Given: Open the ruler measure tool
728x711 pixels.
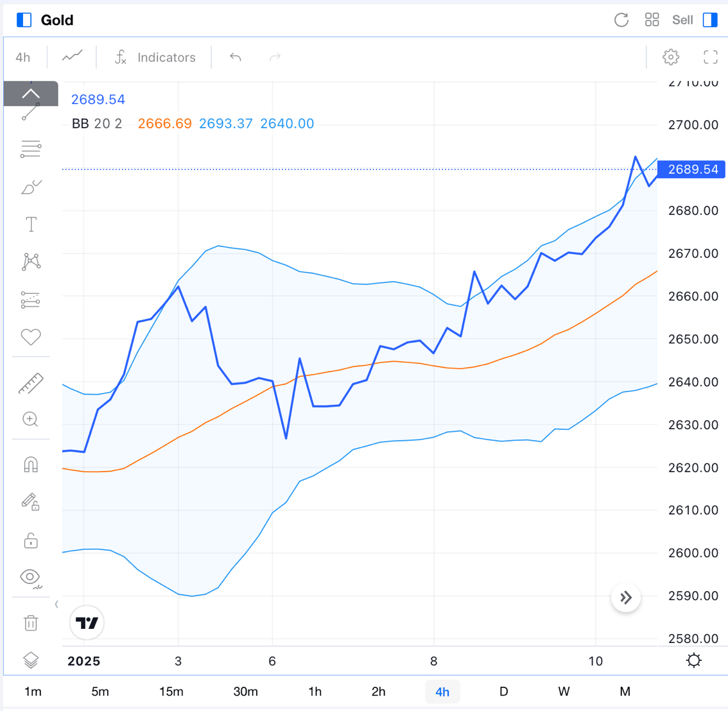Looking at the screenshot, I should 31,384.
